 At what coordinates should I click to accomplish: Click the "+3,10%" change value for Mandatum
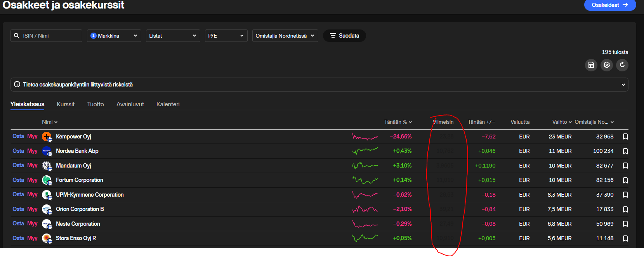coord(402,166)
